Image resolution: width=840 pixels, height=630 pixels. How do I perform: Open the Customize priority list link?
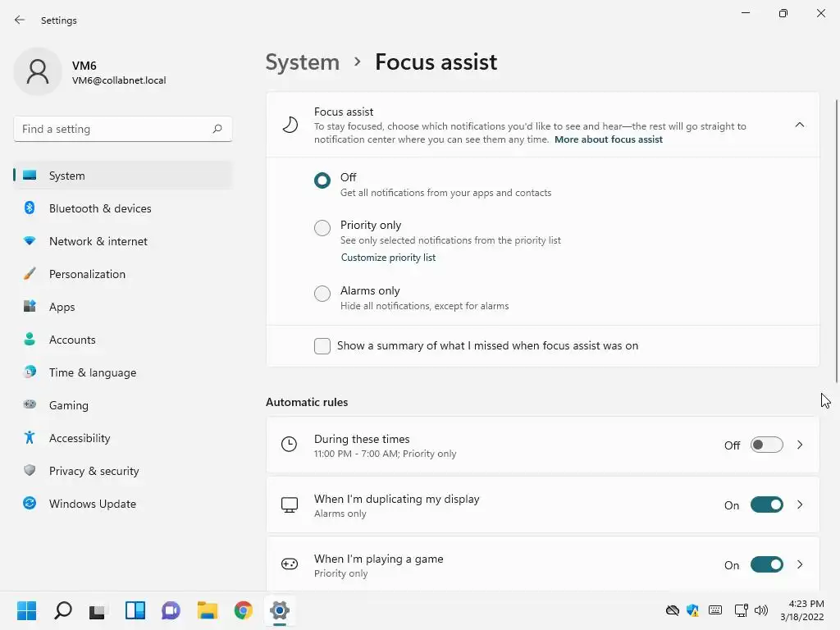coord(388,258)
